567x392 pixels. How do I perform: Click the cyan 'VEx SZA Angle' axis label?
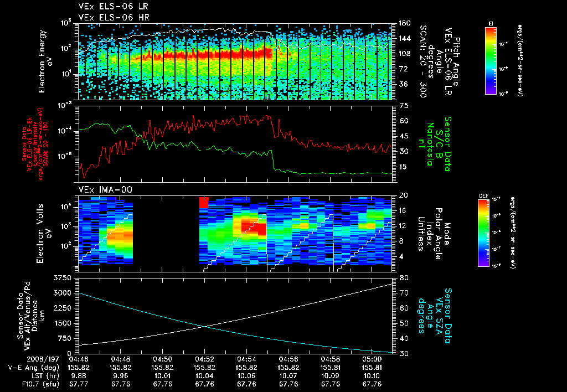435,316
